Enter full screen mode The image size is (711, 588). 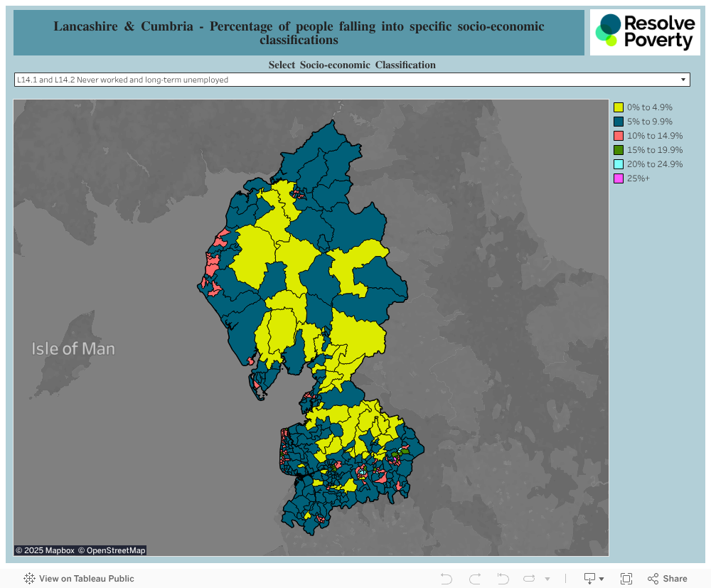pos(626,579)
